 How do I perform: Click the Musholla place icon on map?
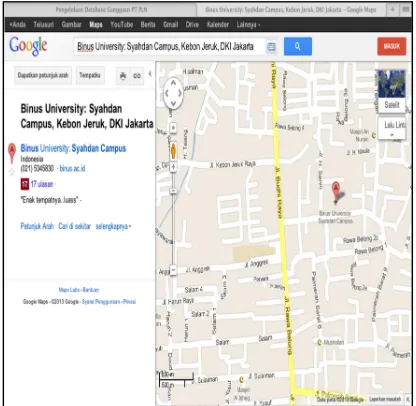pyautogui.click(x=319, y=342)
